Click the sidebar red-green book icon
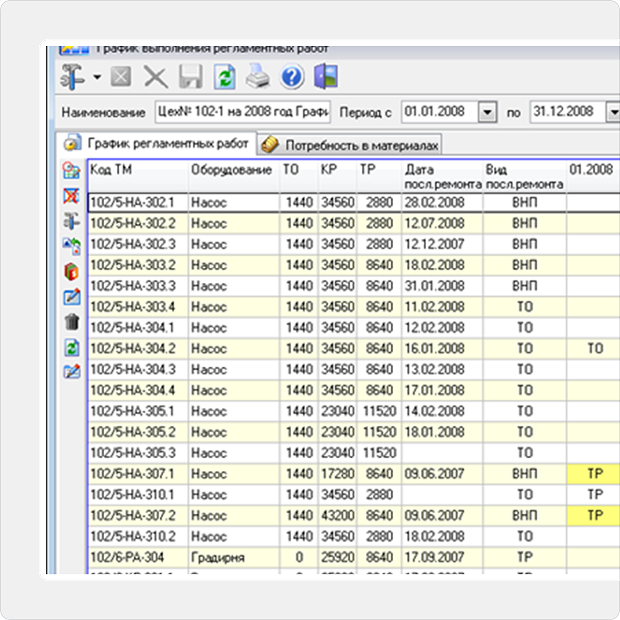Image resolution: width=620 pixels, height=620 pixels. [x=72, y=272]
